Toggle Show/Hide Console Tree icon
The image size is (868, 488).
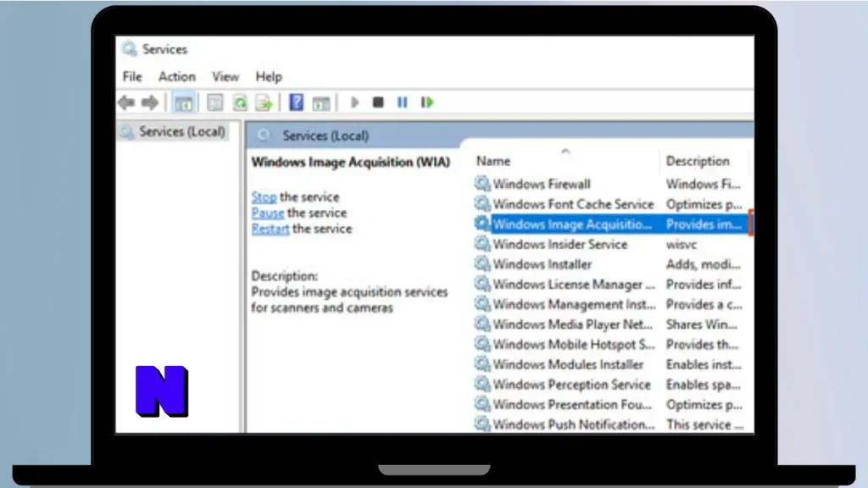pyautogui.click(x=183, y=103)
